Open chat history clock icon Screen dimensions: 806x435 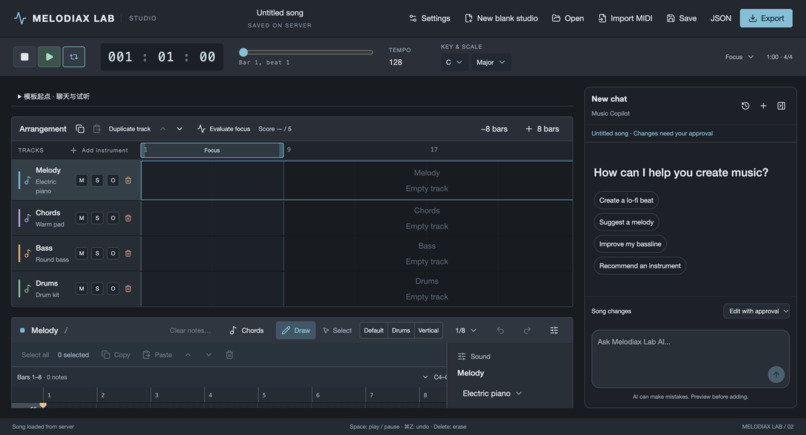pyautogui.click(x=745, y=106)
